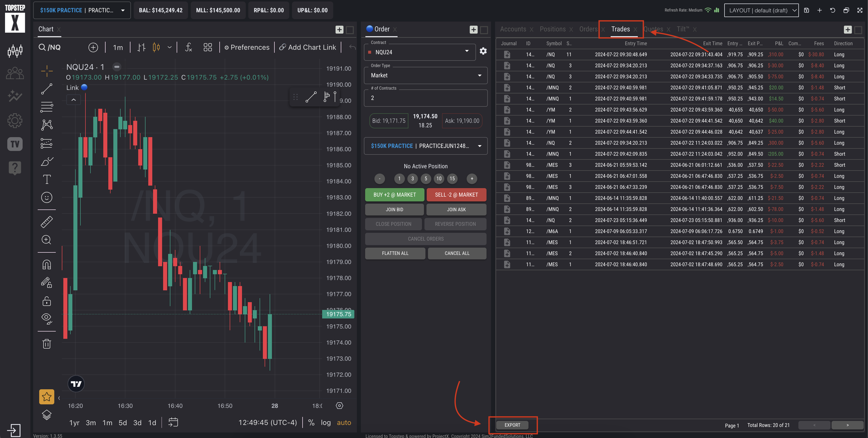
Task: Click the TV TradingView sidebar icon
Action: point(15,144)
